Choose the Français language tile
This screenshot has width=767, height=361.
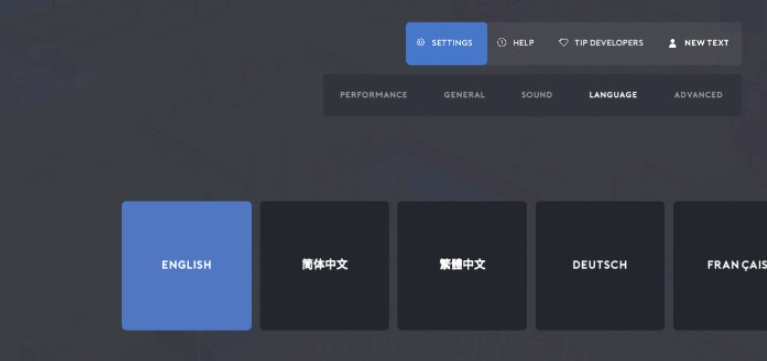click(x=720, y=266)
